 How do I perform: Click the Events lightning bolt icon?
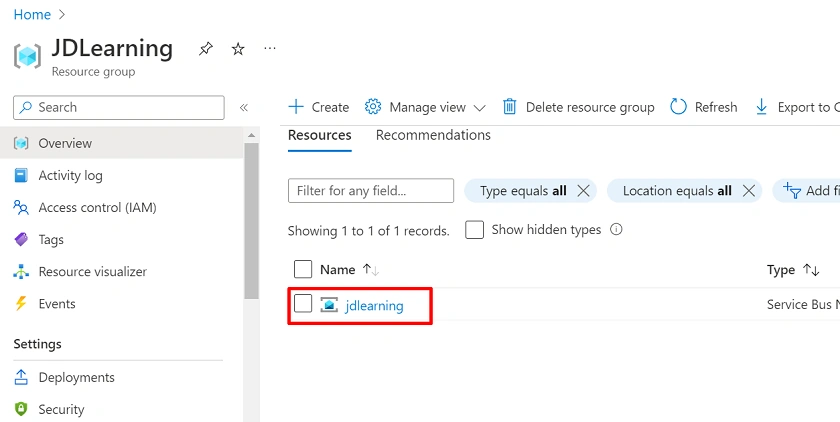(21, 304)
